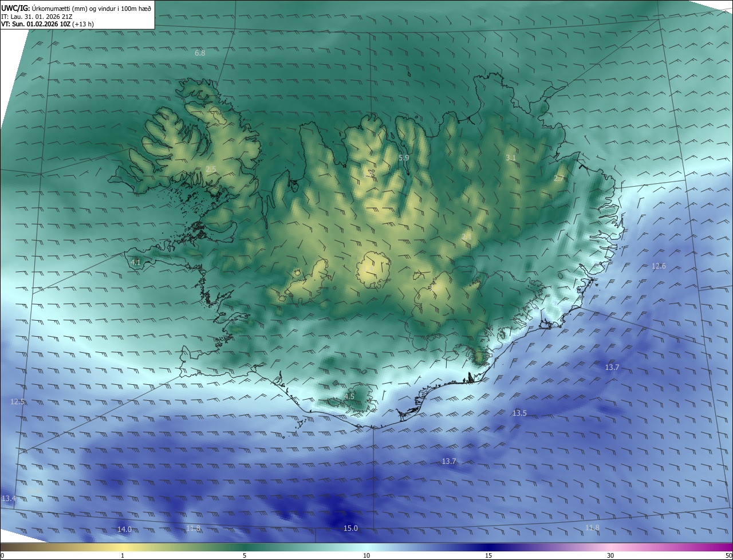Screen dimensions: 733x560
Task: Click the map value '6.8'
Action: pos(200,53)
